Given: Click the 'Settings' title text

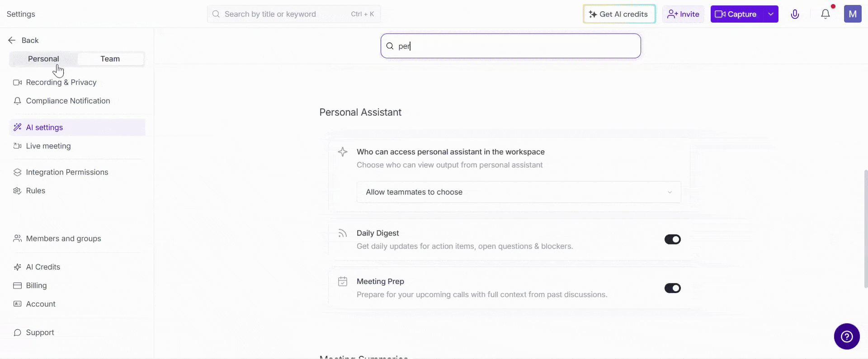Looking at the screenshot, I should point(21,14).
